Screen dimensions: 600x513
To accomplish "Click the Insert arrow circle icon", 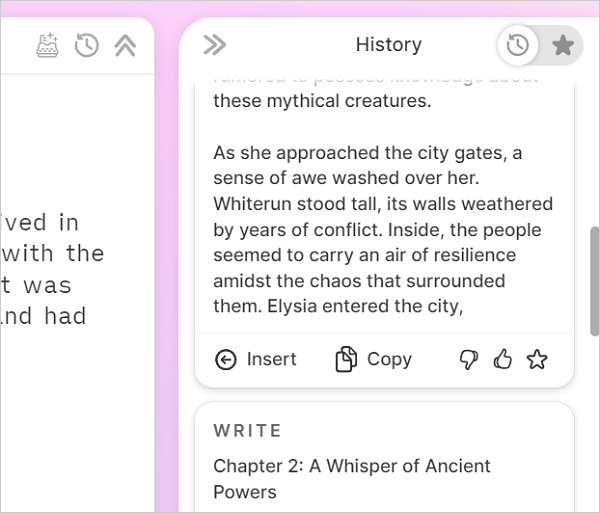I will pos(226,360).
